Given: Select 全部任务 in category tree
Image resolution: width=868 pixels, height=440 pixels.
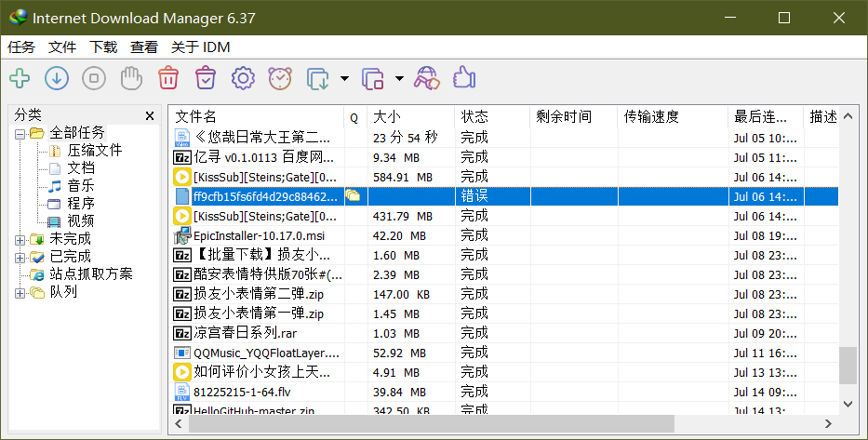Looking at the screenshot, I should coord(77,133).
